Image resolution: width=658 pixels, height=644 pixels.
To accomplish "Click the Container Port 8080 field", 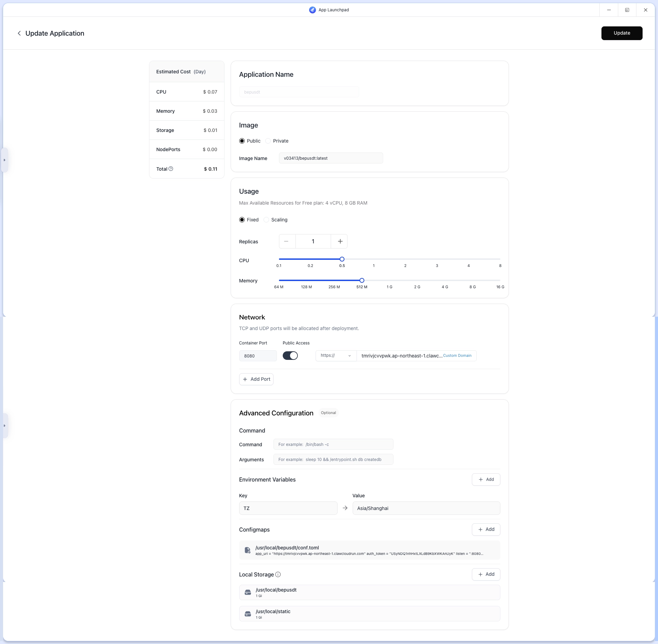I will coord(258,356).
